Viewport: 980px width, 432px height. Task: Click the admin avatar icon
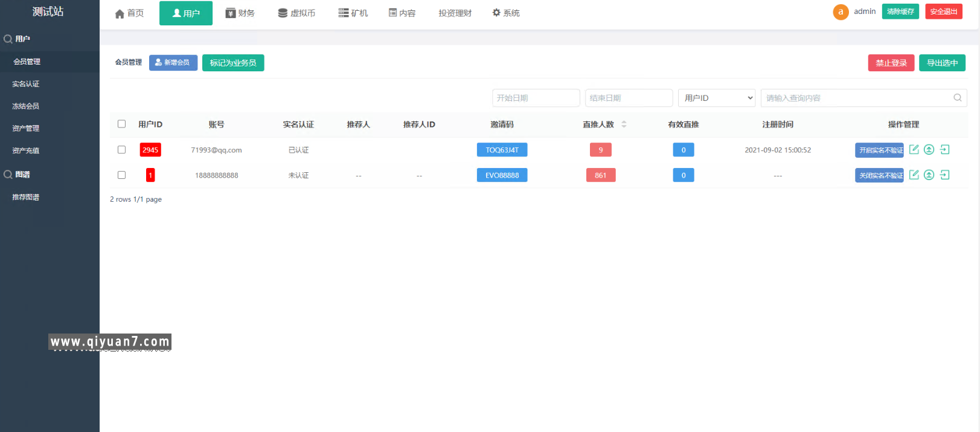point(841,12)
